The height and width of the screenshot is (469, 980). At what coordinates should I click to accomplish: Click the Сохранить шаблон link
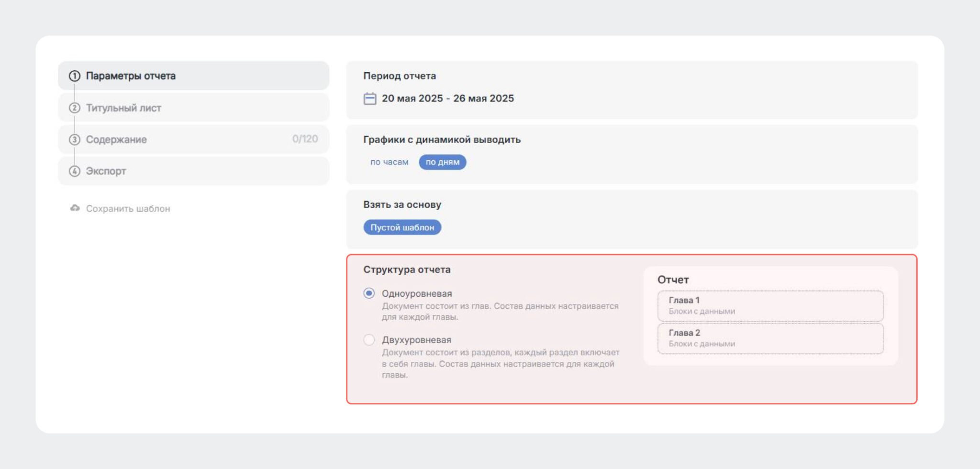point(128,209)
